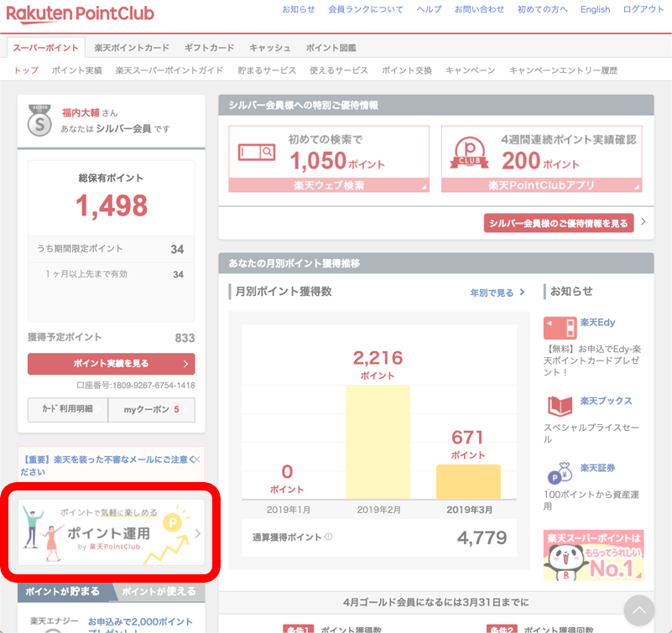Click the ポイント実績を見る button
Screen dimensions: 672x633
pos(112,364)
